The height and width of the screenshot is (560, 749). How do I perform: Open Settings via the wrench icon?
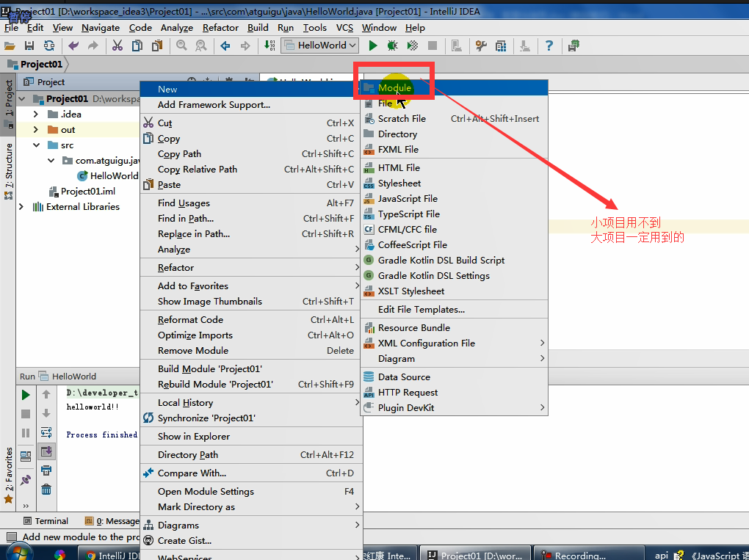point(481,46)
